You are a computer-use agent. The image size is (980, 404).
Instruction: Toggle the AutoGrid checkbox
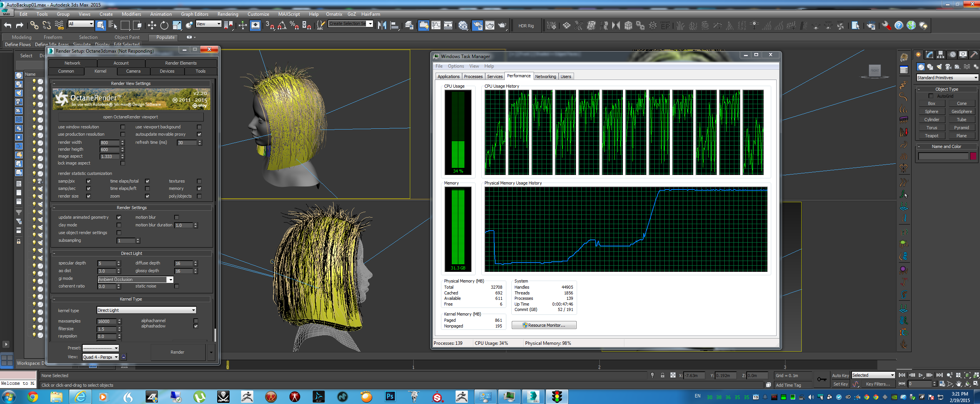click(931, 96)
